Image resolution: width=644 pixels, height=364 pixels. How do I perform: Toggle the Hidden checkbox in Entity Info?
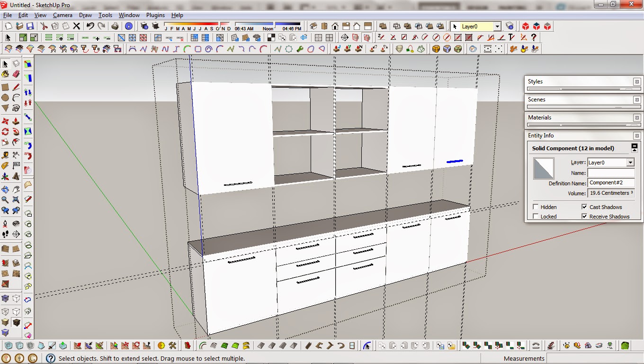click(x=536, y=207)
